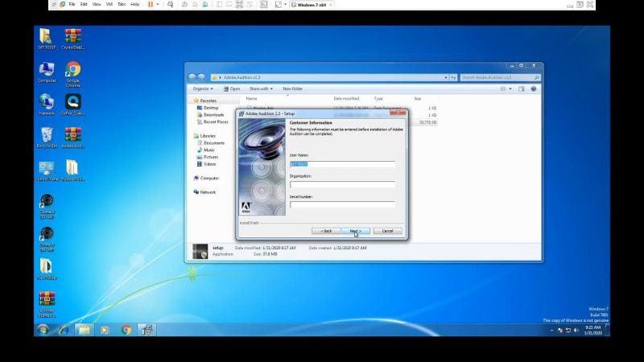The width and height of the screenshot is (644, 362).
Task: Open the File menu in VMware
Action: pyautogui.click(x=72, y=4)
